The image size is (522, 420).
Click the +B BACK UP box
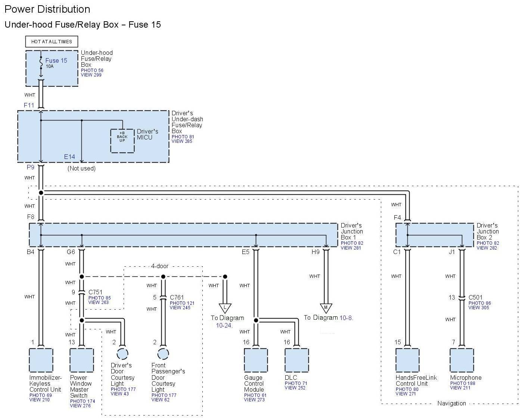[x=122, y=141]
